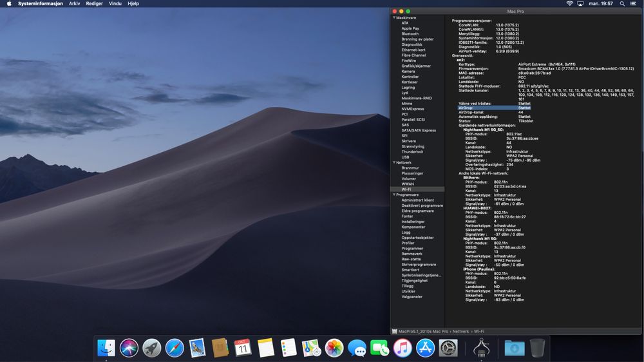Open Maps app in the Dock
The width and height of the screenshot is (644, 362).
tap(311, 348)
